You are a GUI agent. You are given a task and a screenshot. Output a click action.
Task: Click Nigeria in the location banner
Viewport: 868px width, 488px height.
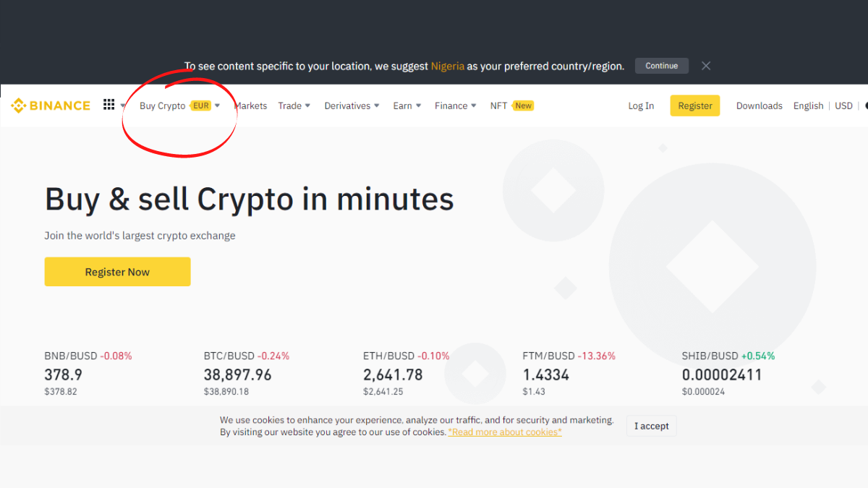(x=448, y=66)
